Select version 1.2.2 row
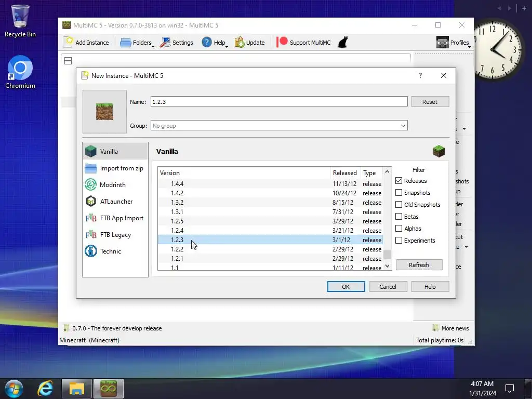 pos(270,249)
